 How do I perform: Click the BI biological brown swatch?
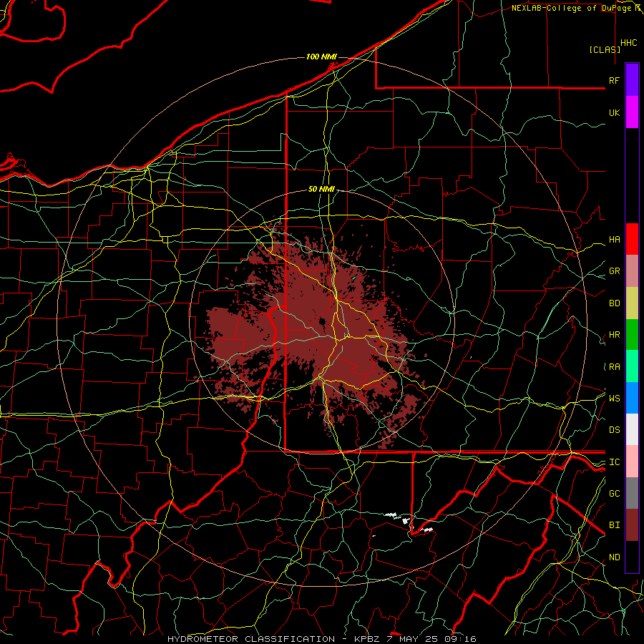(632, 525)
